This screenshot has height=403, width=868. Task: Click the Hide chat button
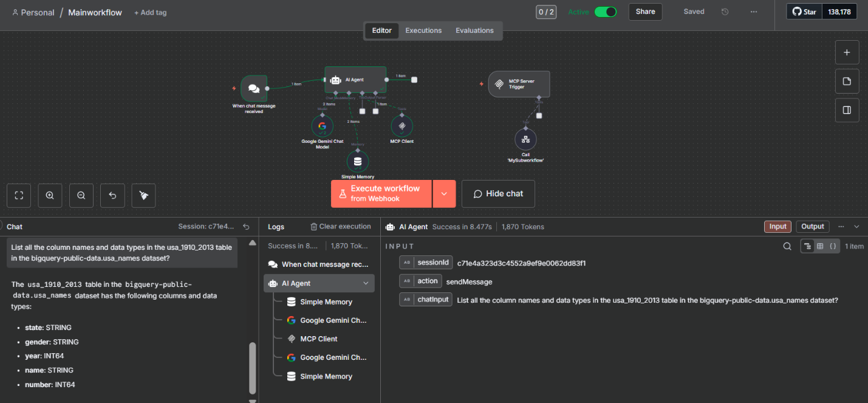498,193
